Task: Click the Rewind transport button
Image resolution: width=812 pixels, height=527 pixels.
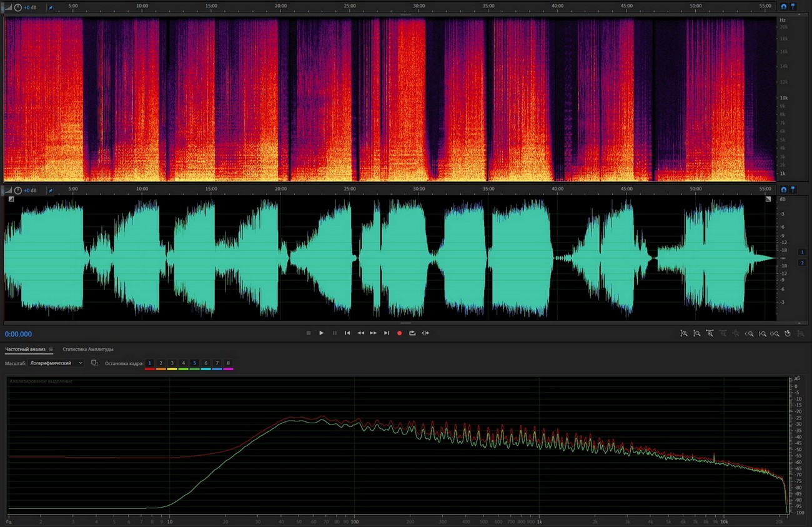Action: [360, 333]
